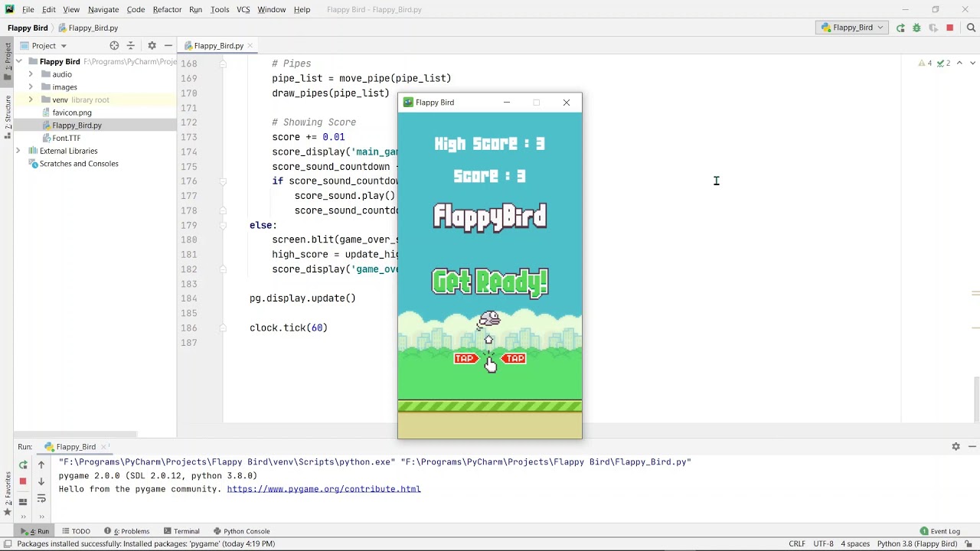Expand External Libraries node
This screenshot has width=980, height=551.
18,151
